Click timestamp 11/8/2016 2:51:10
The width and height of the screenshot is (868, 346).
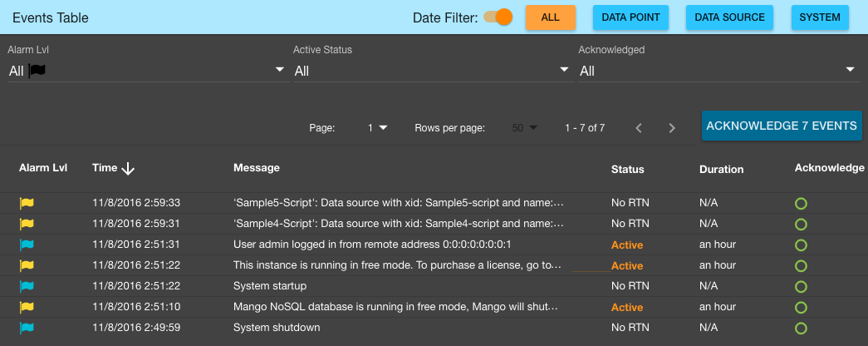click(x=136, y=307)
